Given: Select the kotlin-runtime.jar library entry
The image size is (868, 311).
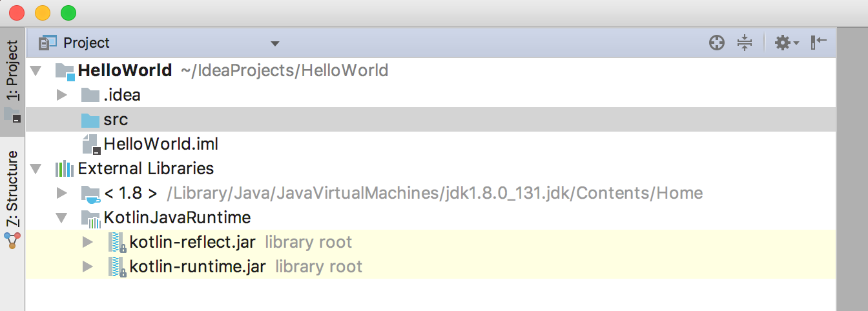Looking at the screenshot, I should (198, 267).
